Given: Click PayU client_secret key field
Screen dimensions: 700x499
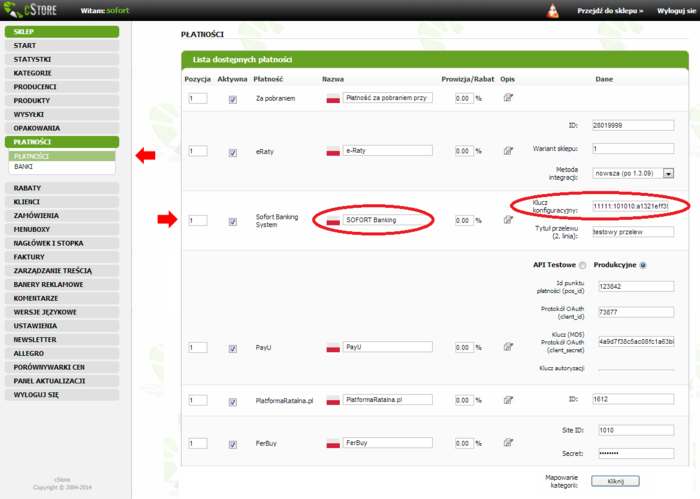Looking at the screenshot, I should 636,342.
